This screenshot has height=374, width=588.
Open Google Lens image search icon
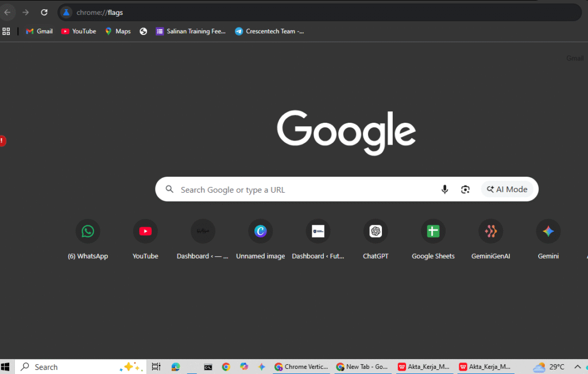click(465, 189)
